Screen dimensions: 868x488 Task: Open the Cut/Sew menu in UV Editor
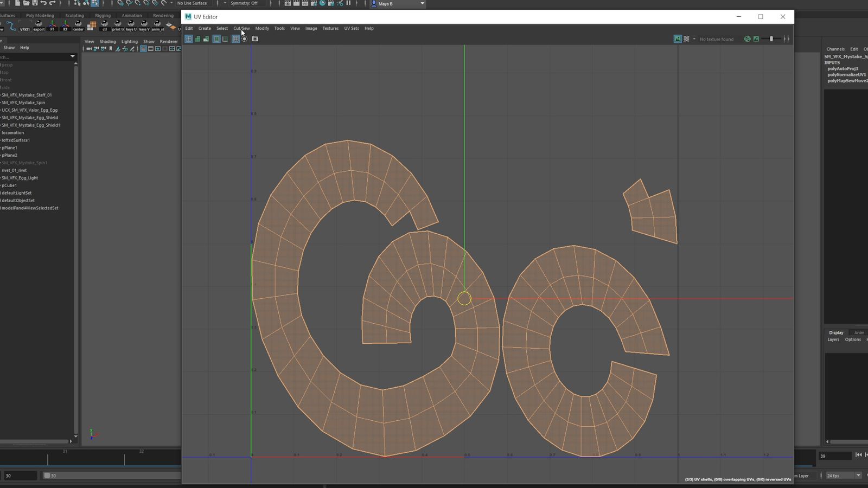pos(241,28)
